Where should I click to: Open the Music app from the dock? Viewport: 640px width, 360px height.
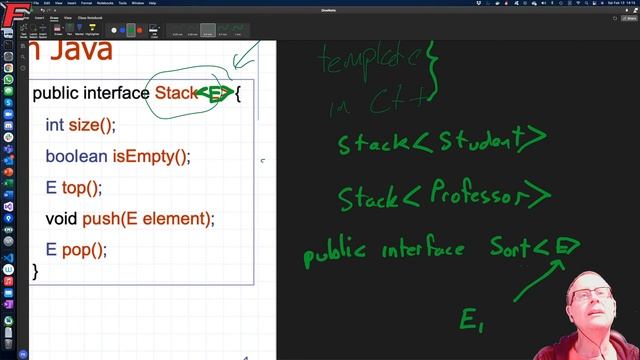coord(9,281)
